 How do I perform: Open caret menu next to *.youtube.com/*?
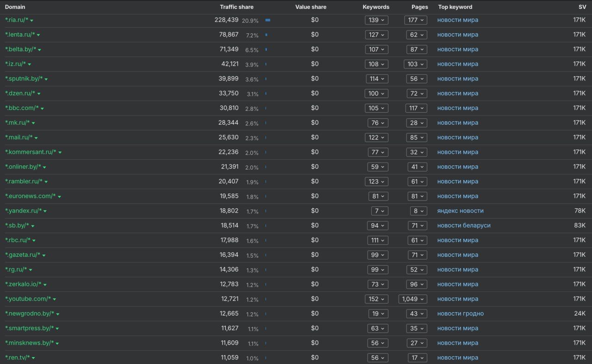(x=54, y=299)
